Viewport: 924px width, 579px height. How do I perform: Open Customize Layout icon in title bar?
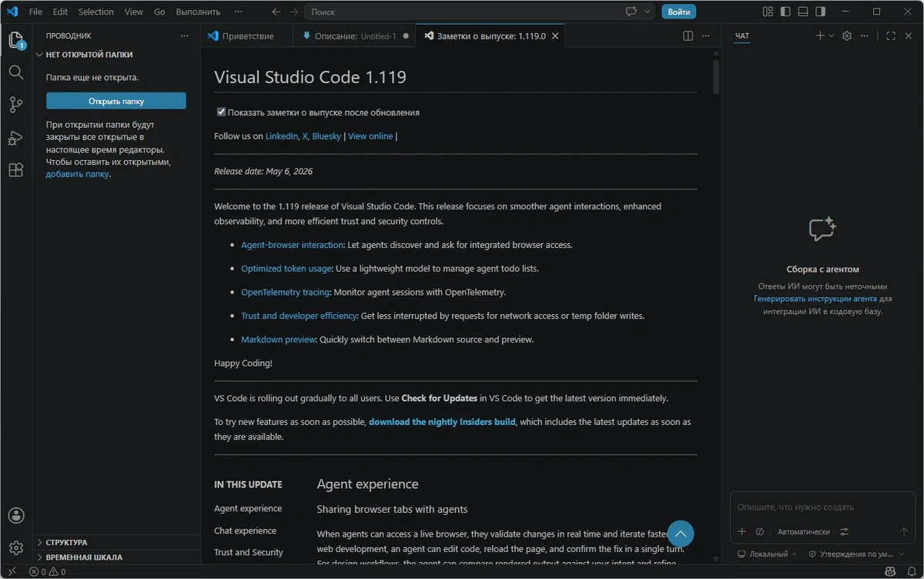pyautogui.click(x=768, y=12)
